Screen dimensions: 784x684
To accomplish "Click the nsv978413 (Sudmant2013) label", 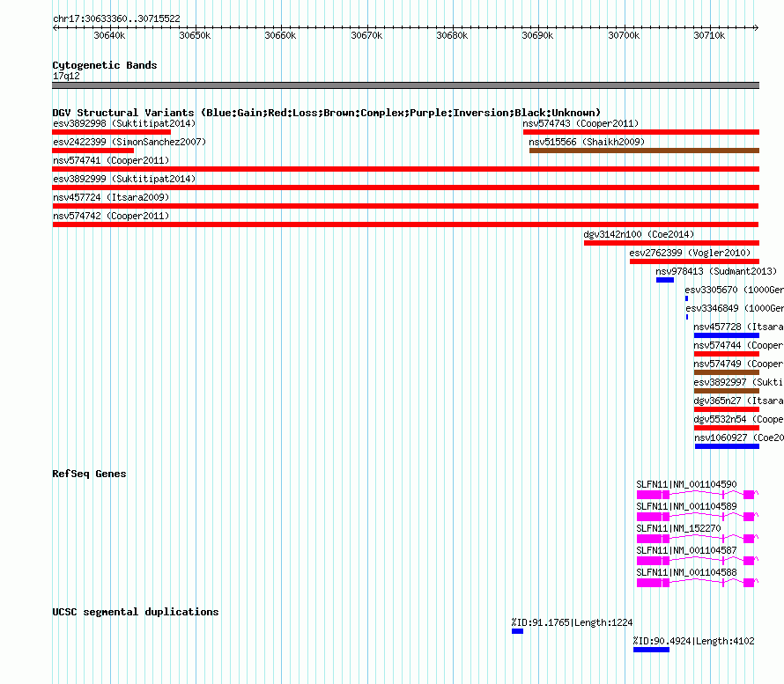I will tap(716, 271).
